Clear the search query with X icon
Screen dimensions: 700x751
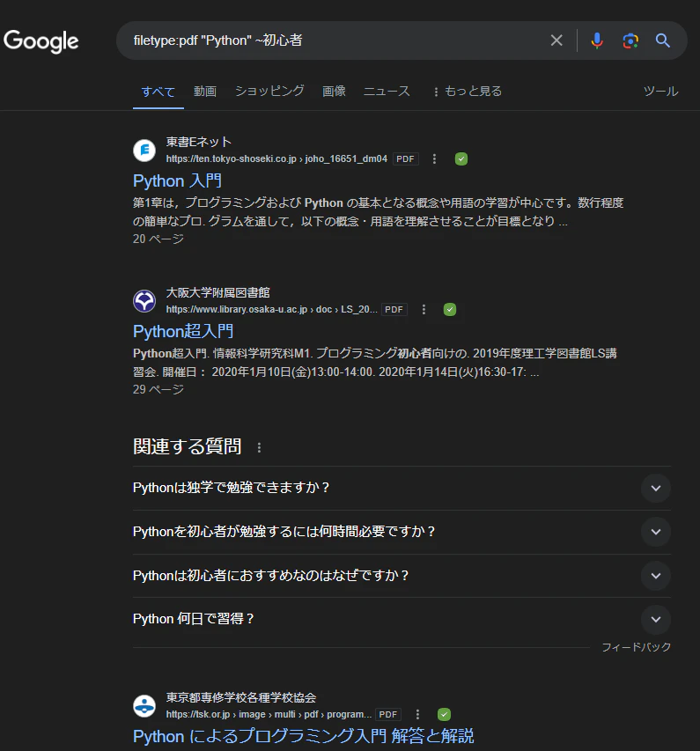(556, 40)
